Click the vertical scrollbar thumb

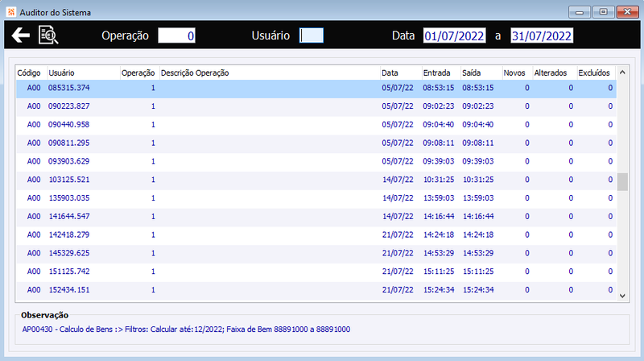pyautogui.click(x=622, y=182)
